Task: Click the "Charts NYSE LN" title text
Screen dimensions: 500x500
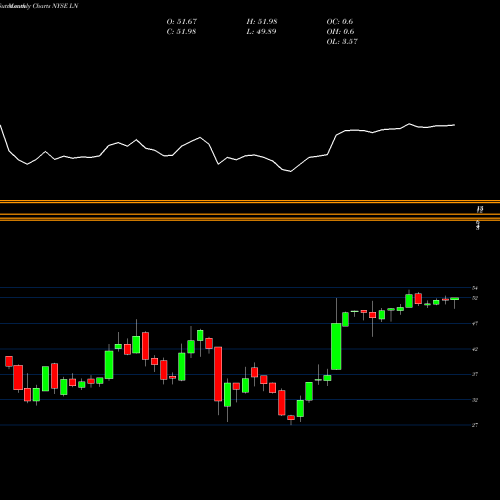Action: tap(55, 6)
